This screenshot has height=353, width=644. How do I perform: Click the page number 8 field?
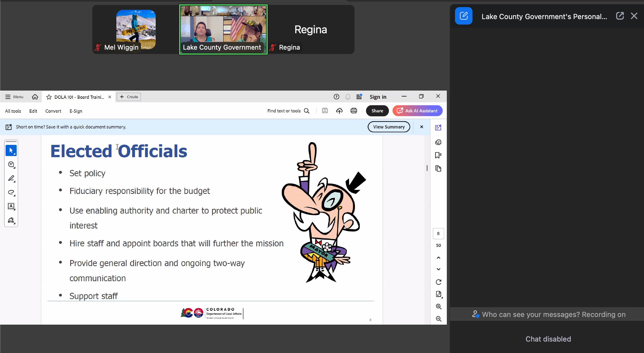click(438, 234)
